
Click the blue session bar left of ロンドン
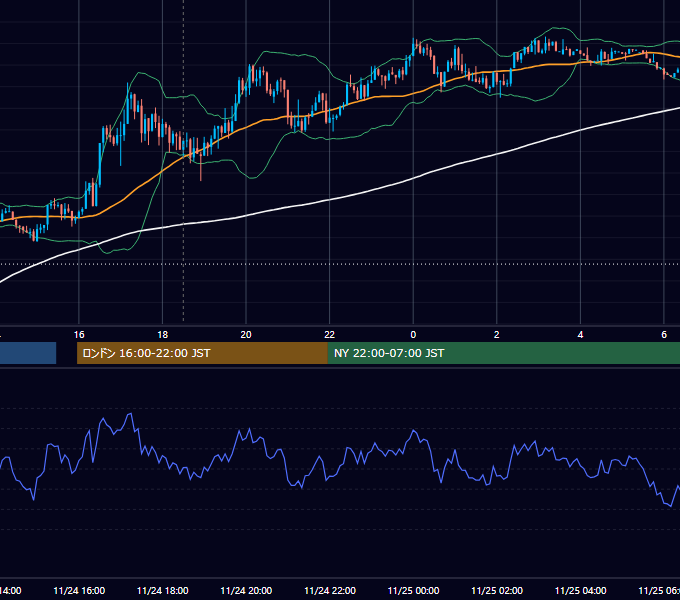point(28,353)
